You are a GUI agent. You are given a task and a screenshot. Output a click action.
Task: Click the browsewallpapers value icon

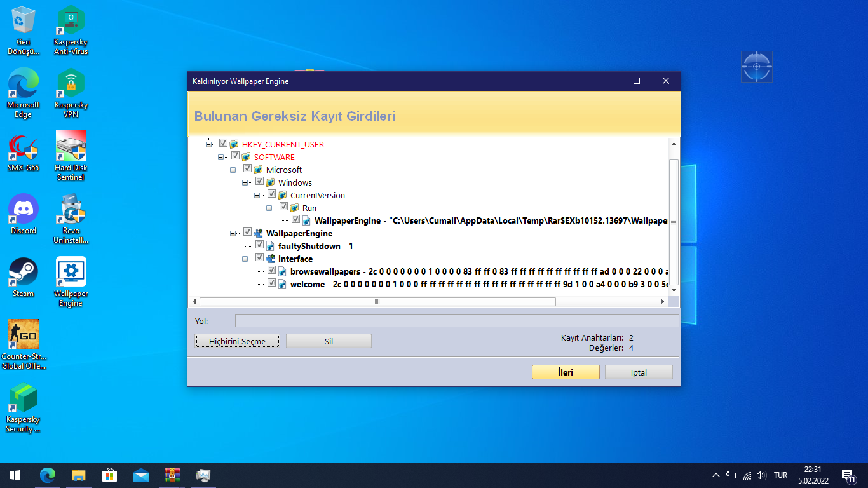pos(282,271)
